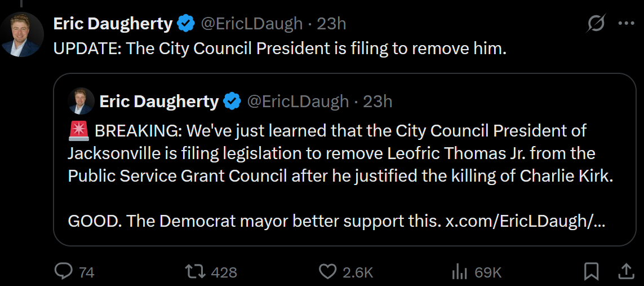Open the 23h timestamp of the main tweet
The height and width of the screenshot is (286, 644).
331,24
